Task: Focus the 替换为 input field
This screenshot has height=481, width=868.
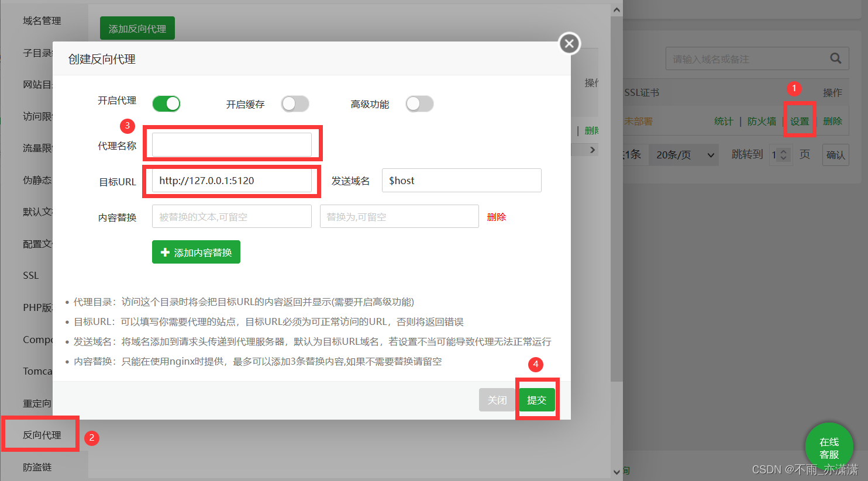Action: pos(399,217)
